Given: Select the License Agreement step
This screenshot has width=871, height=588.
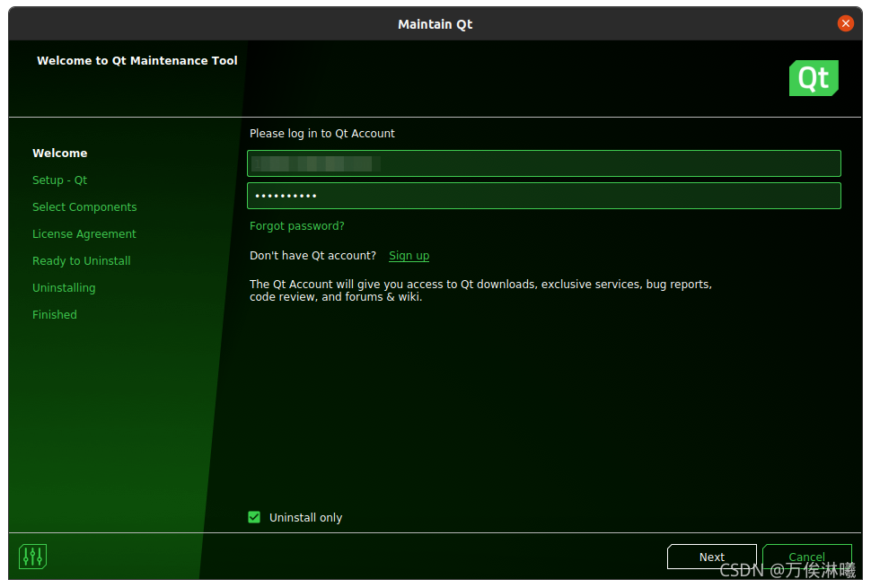Looking at the screenshot, I should 84,233.
